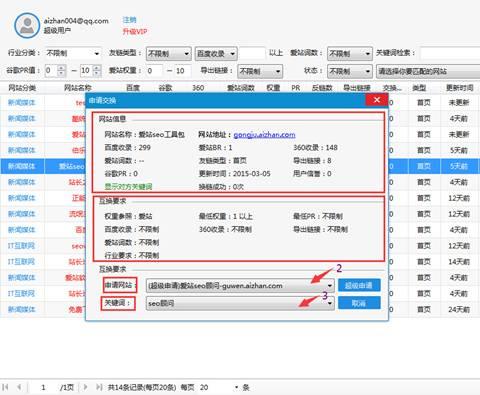Screen dimensions: 480x395
Task: Click the user avatar icon
Action: click(x=27, y=25)
